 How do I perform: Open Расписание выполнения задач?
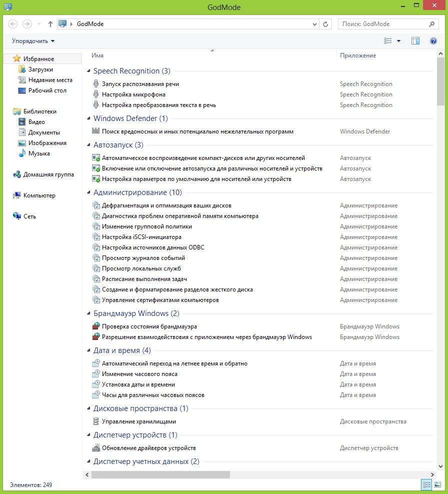(144, 279)
